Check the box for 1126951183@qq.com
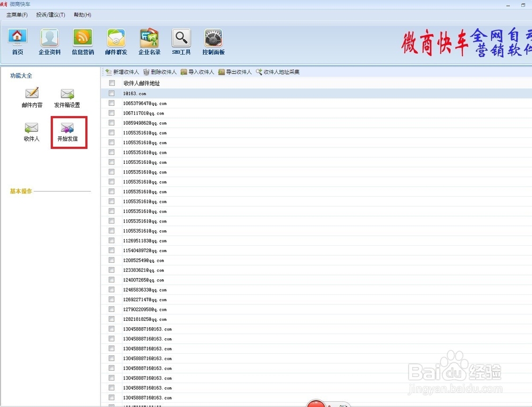532x407 pixels. click(x=112, y=240)
